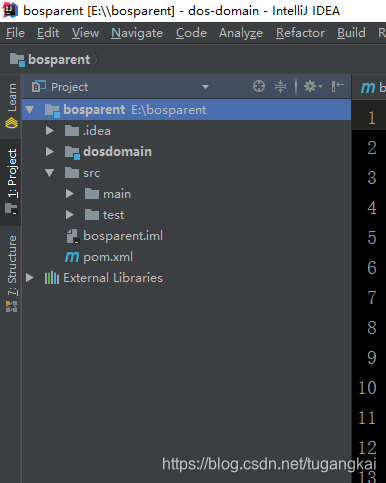Open the View menu
This screenshot has width=386, height=483.
click(x=85, y=33)
